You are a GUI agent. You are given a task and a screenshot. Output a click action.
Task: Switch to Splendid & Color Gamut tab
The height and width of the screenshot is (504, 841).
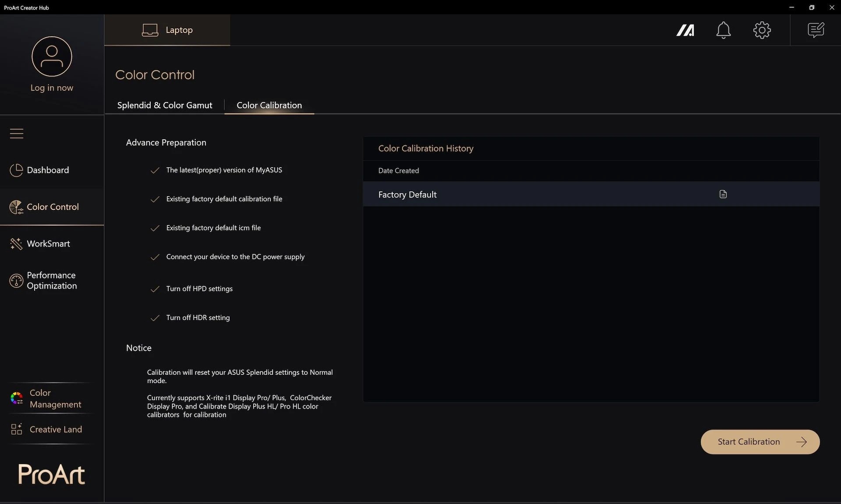click(x=165, y=105)
